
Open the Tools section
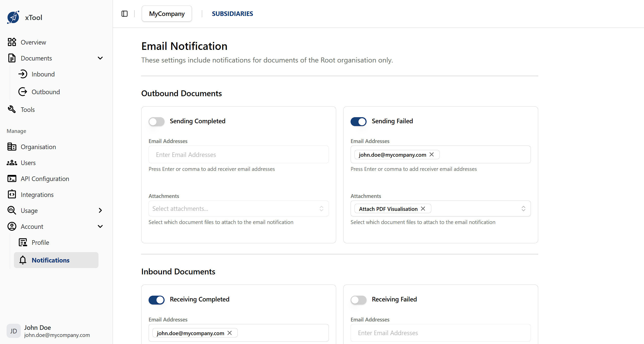coord(28,109)
